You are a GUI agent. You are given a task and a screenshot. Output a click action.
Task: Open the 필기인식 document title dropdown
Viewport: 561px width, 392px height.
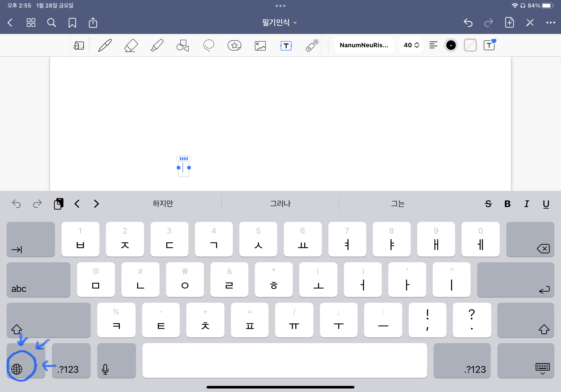pyautogui.click(x=279, y=23)
